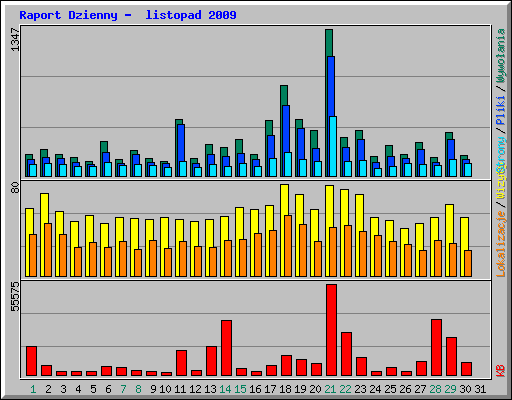Click day label 31 on the x-axis
512x400 pixels.
coord(480,389)
